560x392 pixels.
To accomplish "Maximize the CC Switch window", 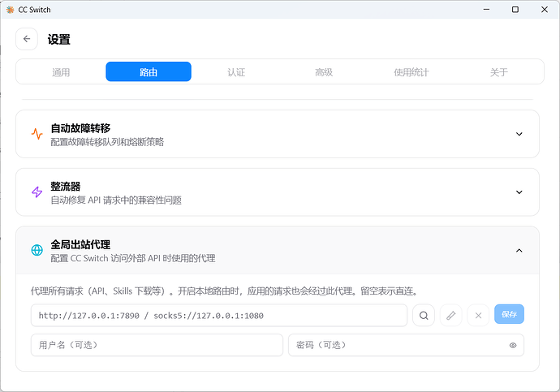I will (515, 10).
